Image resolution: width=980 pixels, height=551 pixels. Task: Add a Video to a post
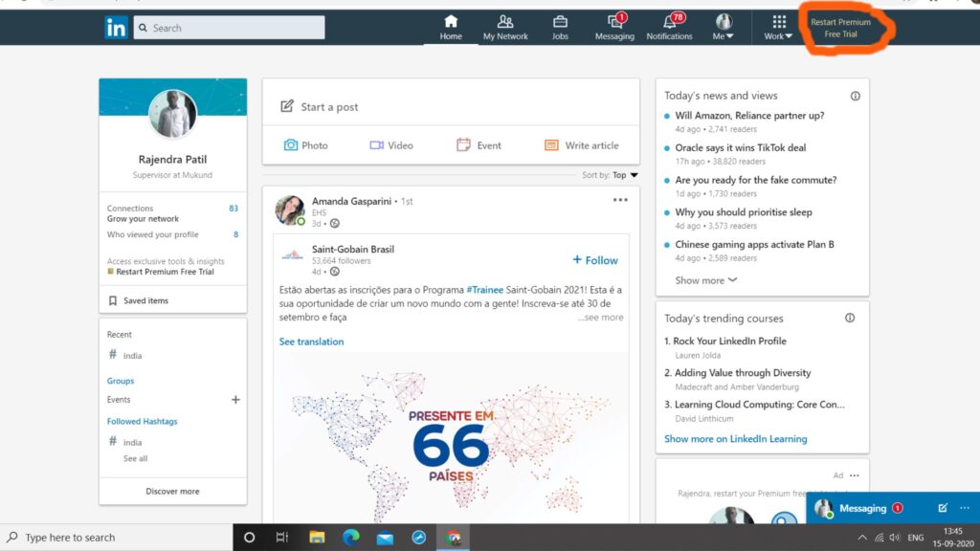click(x=391, y=145)
